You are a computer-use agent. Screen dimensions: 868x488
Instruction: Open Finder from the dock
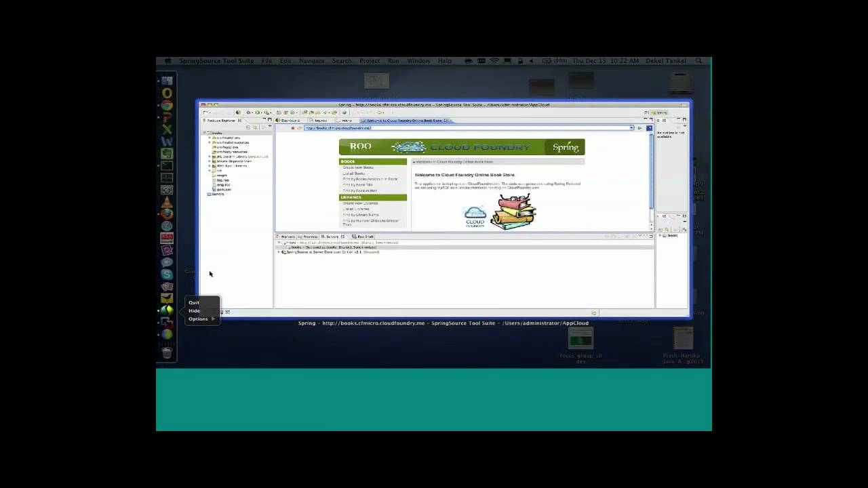click(167, 81)
